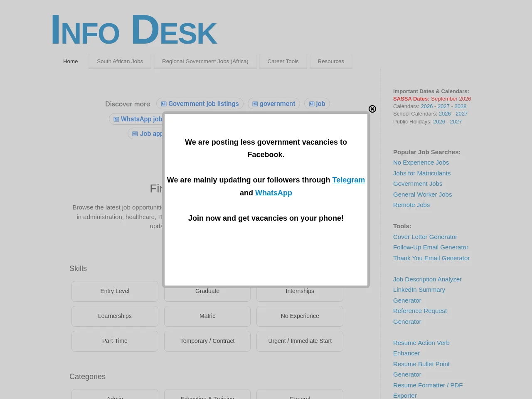Viewport: 532px width, 399px height.
Task: Open Public Holidays 2026 link
Action: coord(439,121)
